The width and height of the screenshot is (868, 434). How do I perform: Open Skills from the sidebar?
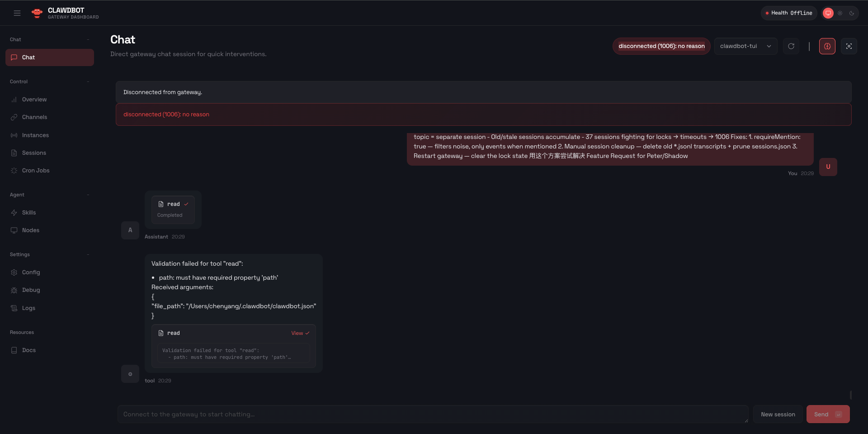click(x=29, y=213)
